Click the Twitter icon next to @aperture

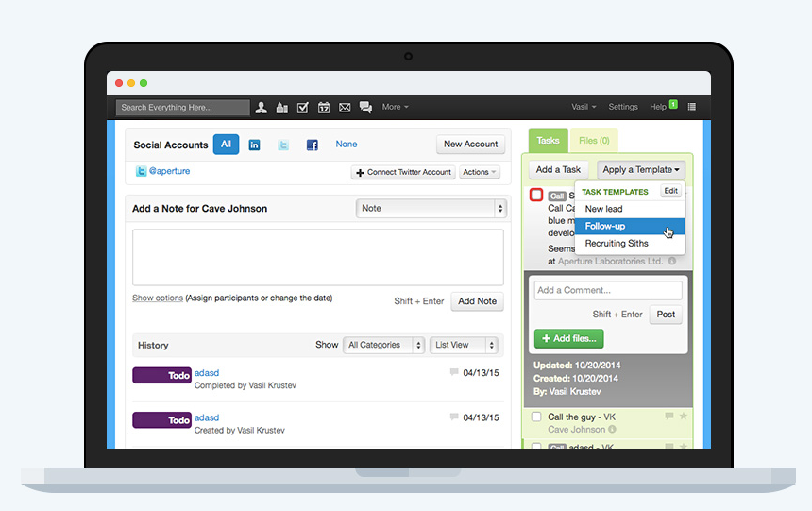click(141, 171)
